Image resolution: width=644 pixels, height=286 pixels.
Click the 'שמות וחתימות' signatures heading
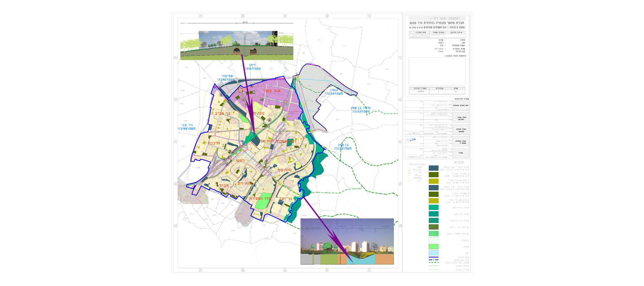click(462, 99)
